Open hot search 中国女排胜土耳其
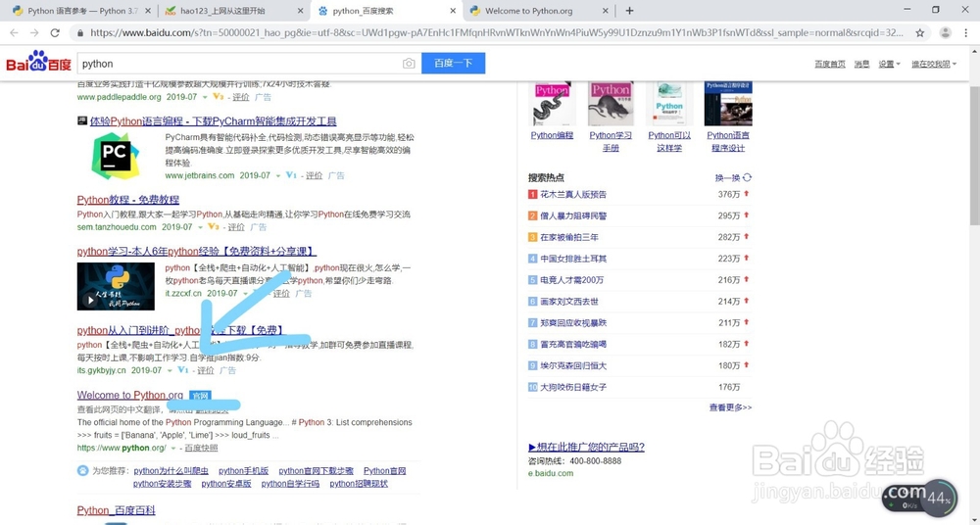Screen dimensions: 980x525 573,259
